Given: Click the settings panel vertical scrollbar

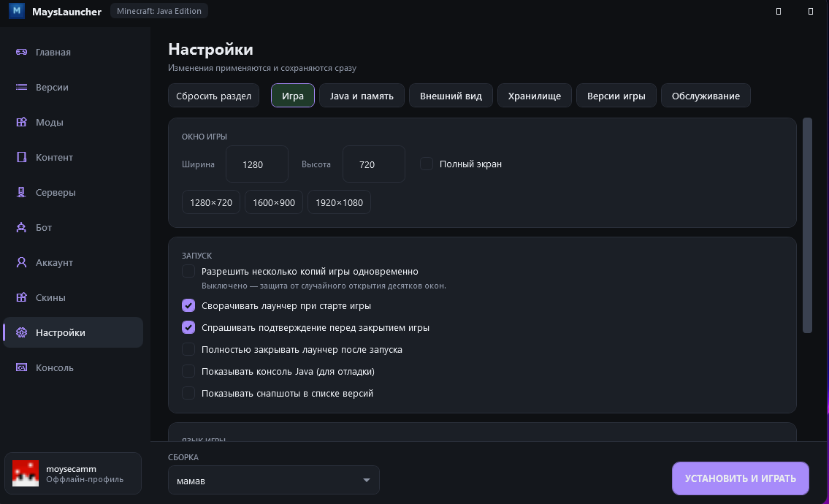Looking at the screenshot, I should (x=807, y=225).
